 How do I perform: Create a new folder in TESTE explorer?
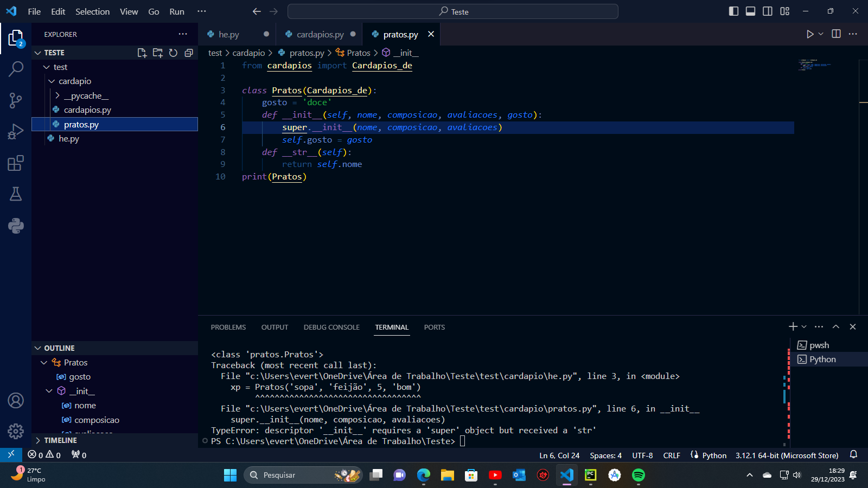pyautogui.click(x=158, y=53)
